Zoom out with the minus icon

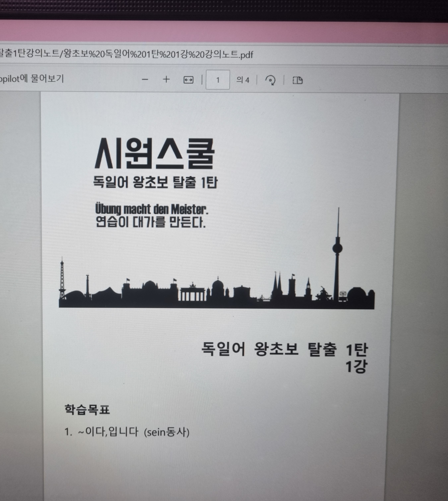coord(145,80)
